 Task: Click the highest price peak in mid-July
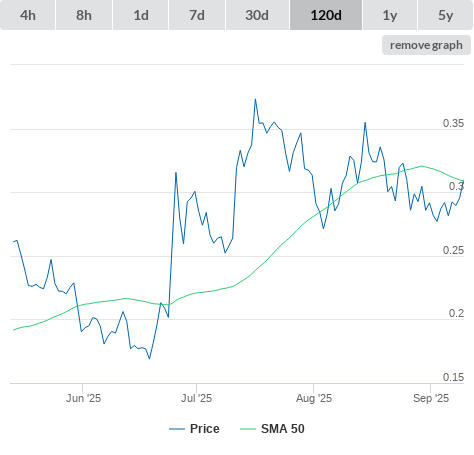(x=255, y=99)
